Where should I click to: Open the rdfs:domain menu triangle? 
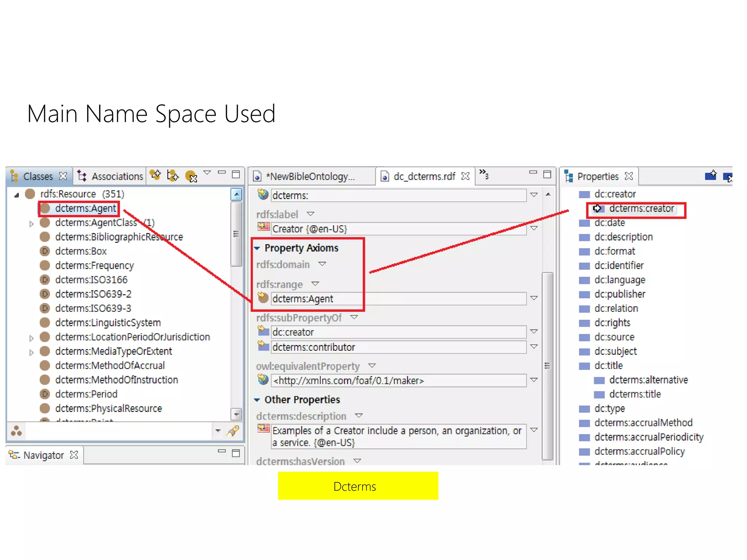point(322,264)
